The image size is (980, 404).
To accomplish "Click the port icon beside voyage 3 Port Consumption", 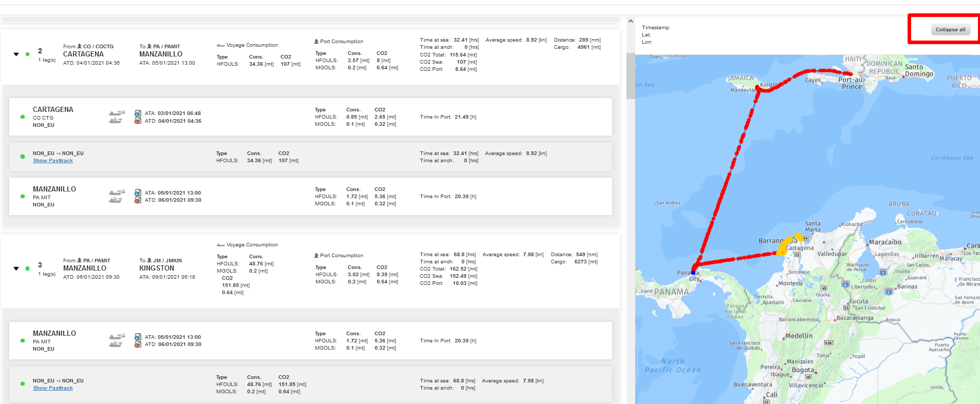I will [317, 255].
